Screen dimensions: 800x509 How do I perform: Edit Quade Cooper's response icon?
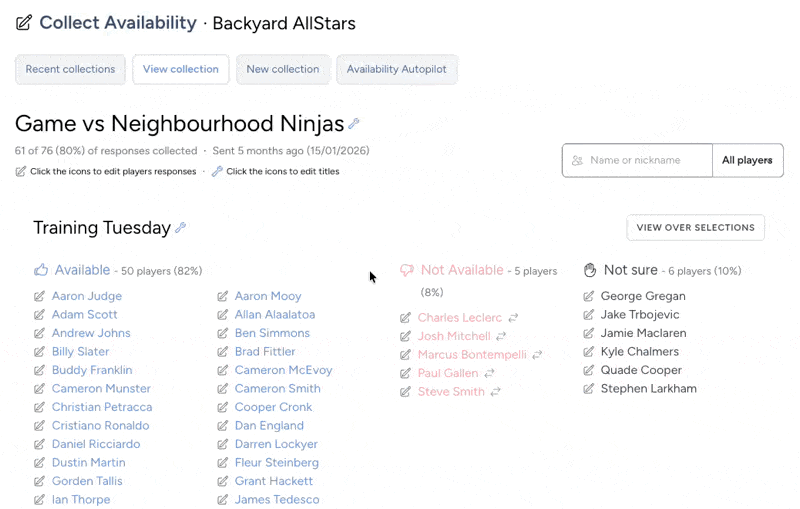[x=588, y=370]
